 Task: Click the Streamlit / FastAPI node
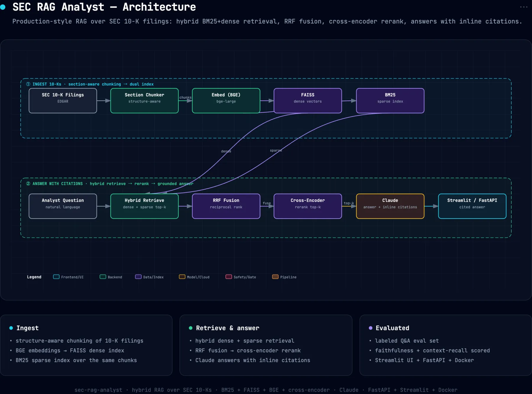click(x=472, y=206)
